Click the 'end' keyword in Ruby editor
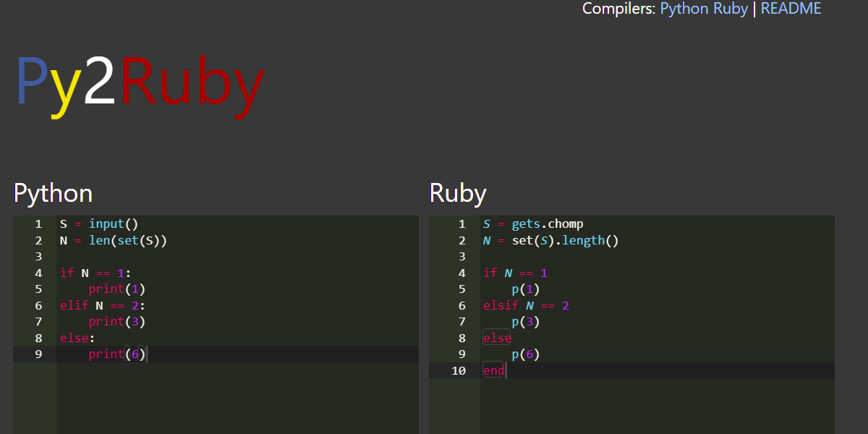 tap(493, 370)
